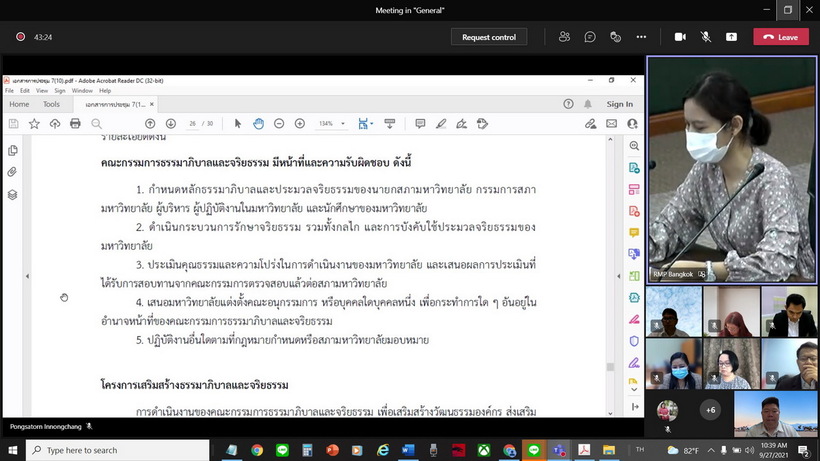
Task: Open the View menu in Acrobat
Action: [x=42, y=90]
